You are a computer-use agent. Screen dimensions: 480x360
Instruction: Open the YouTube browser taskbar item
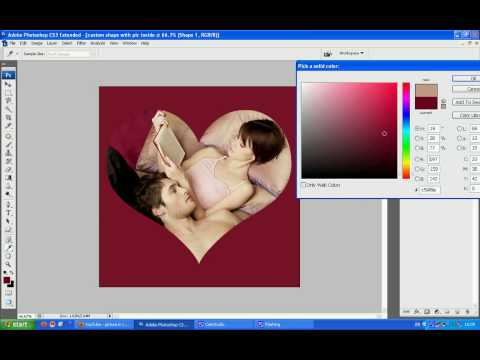(x=104, y=324)
